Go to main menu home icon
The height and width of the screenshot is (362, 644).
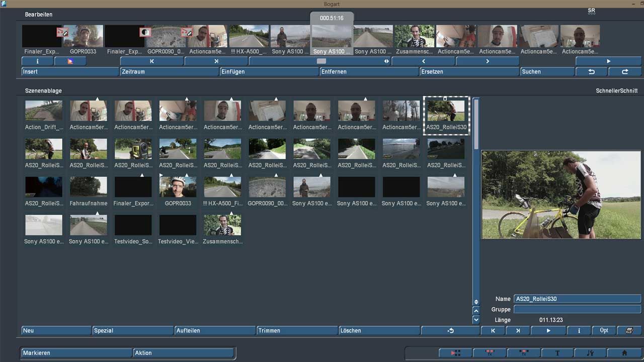click(x=624, y=353)
